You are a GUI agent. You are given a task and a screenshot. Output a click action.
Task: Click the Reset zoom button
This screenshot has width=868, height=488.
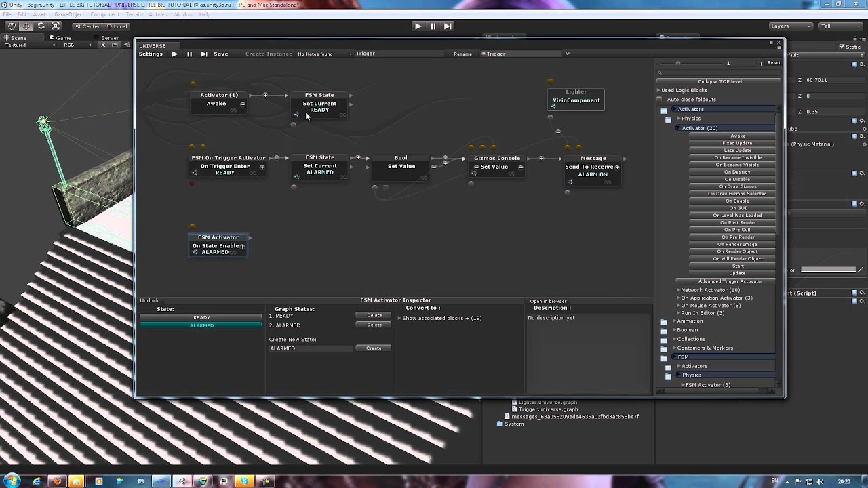(x=774, y=63)
